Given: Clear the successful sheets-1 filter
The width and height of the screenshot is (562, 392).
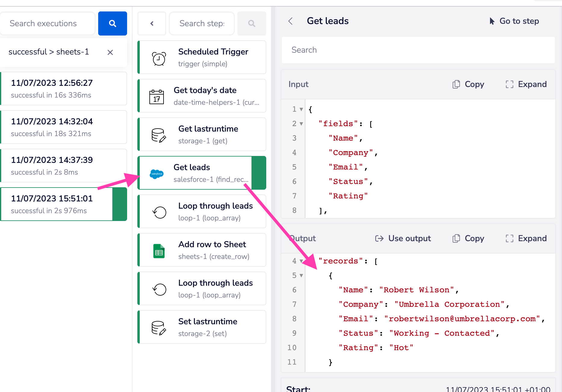Looking at the screenshot, I should coord(110,52).
